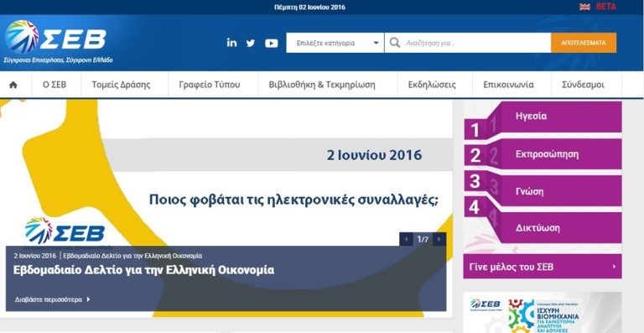Switch language with the UK flag icon

tap(584, 7)
